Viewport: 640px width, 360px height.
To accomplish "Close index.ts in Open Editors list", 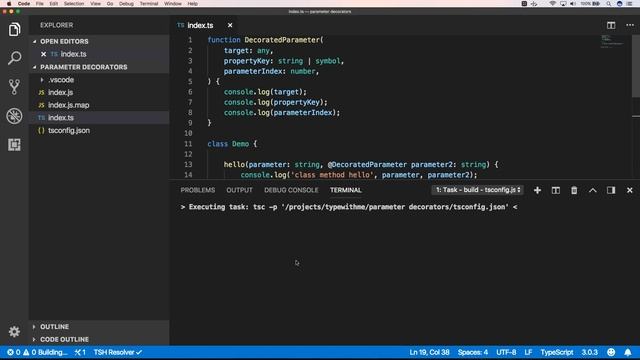I will point(43,54).
